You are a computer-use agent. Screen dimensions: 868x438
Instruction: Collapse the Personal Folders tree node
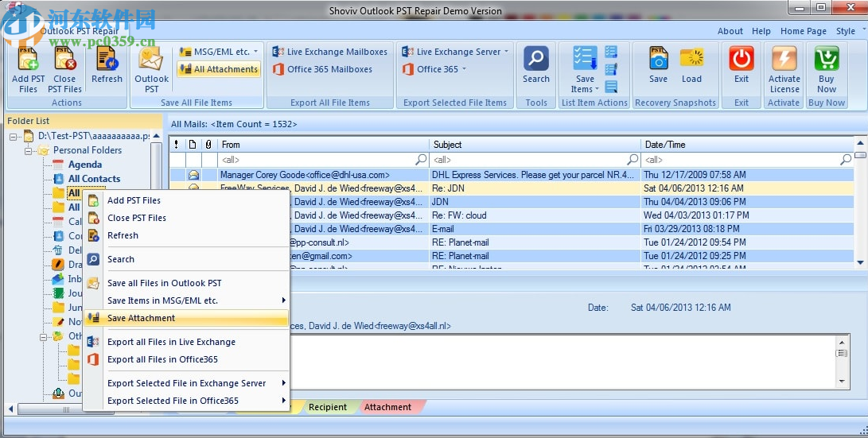[x=29, y=150]
